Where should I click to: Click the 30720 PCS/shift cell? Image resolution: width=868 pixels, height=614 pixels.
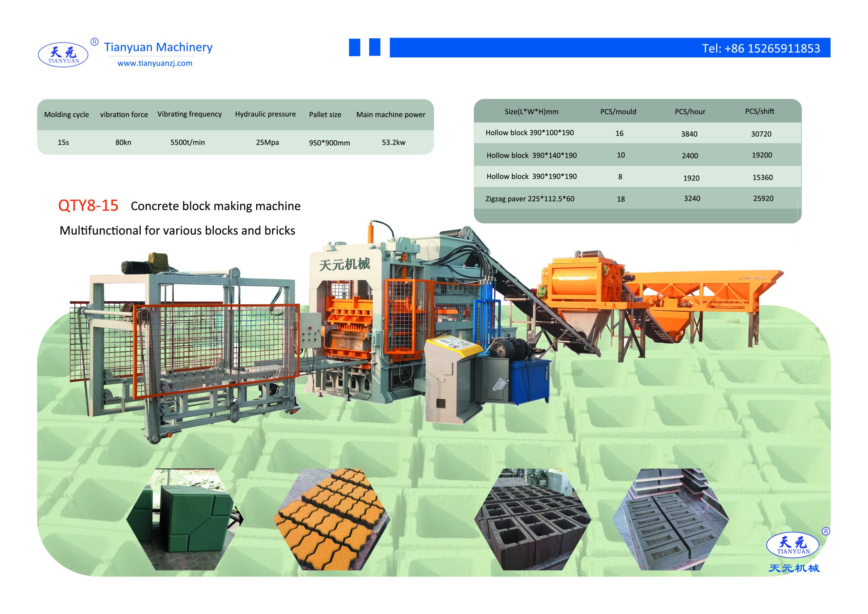(x=761, y=134)
